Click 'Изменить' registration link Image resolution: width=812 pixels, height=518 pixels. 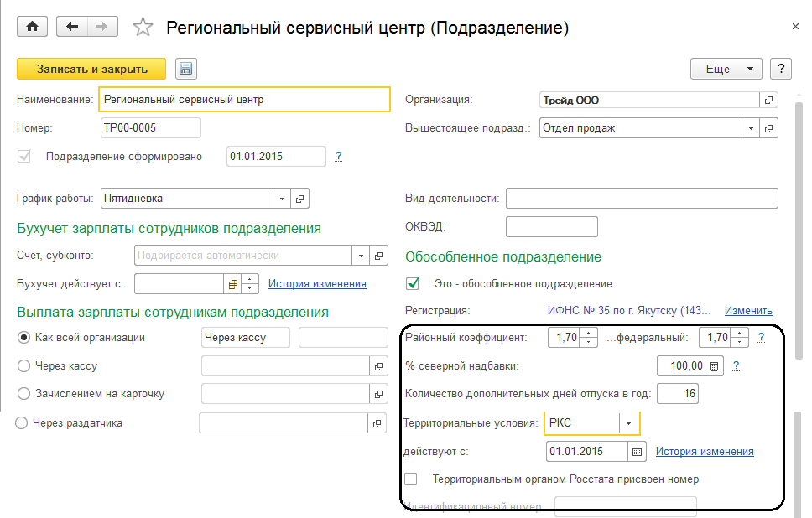coord(748,310)
